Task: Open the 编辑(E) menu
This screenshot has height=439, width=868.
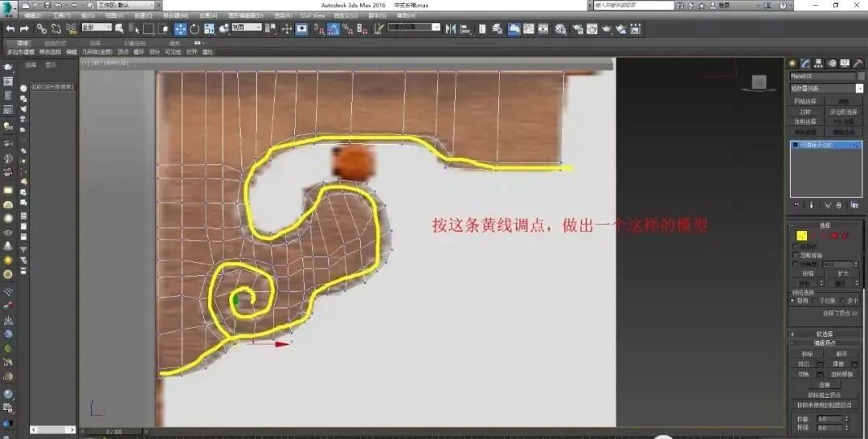Action: (33, 16)
